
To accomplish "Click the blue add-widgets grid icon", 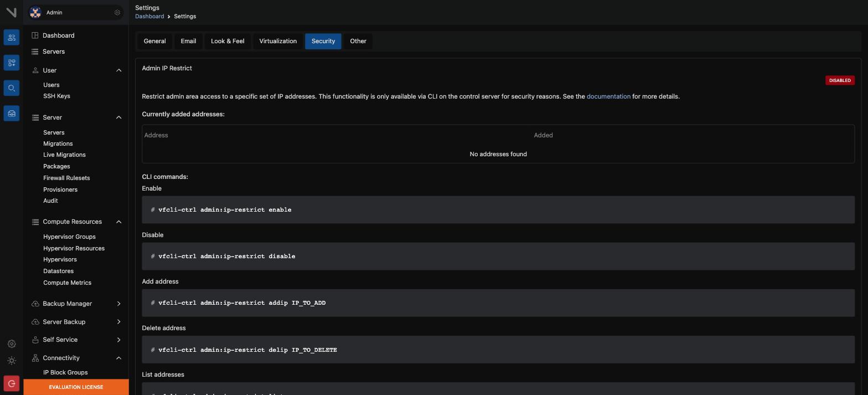I will click(12, 63).
